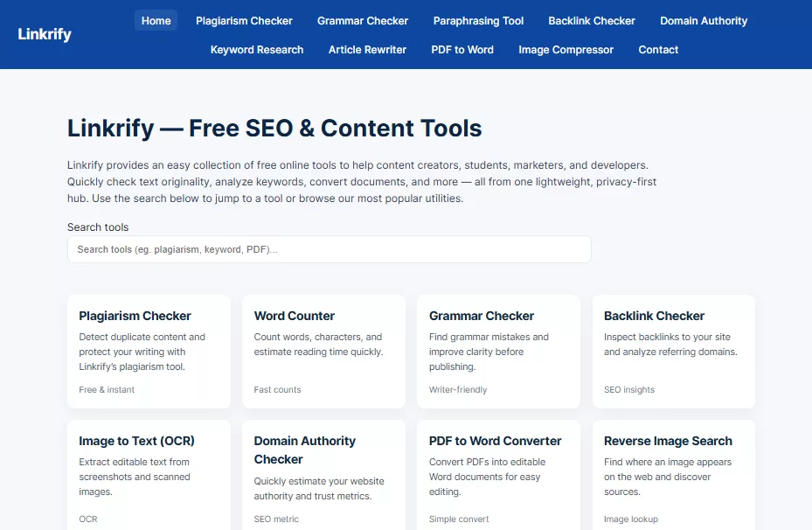This screenshot has height=530, width=812.
Task: Open the Reverse Image Search card
Action: pos(673,476)
